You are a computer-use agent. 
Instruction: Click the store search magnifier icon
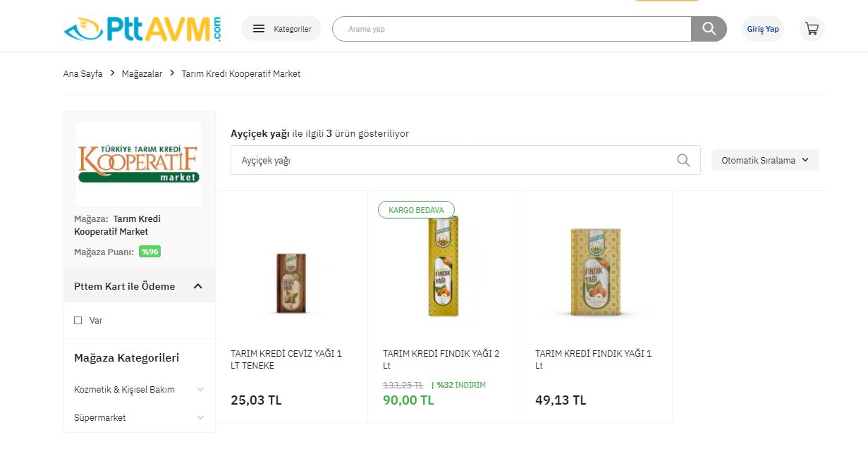coord(683,160)
